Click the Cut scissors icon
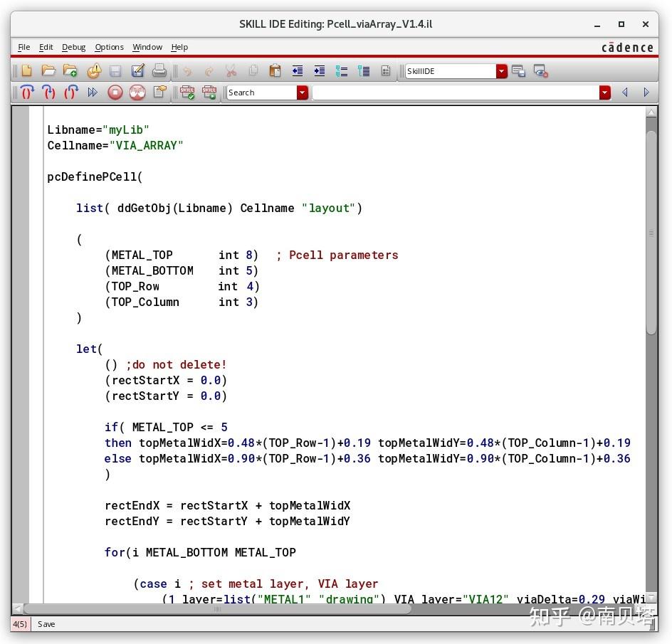The image size is (672, 644). tap(231, 71)
